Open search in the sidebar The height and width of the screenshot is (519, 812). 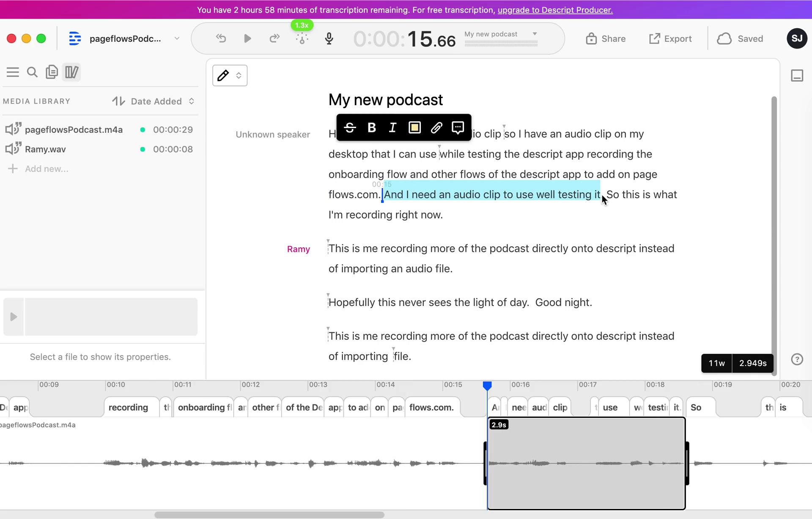pyautogui.click(x=32, y=72)
